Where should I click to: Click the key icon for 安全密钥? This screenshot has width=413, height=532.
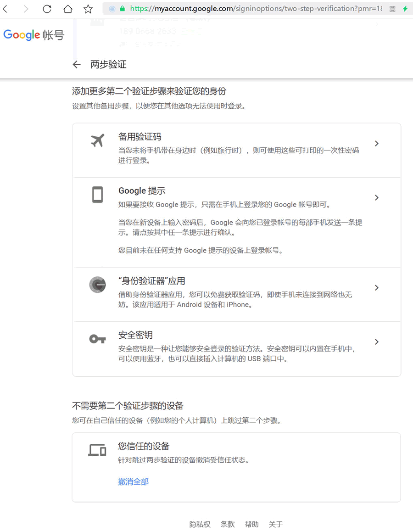coord(98,339)
